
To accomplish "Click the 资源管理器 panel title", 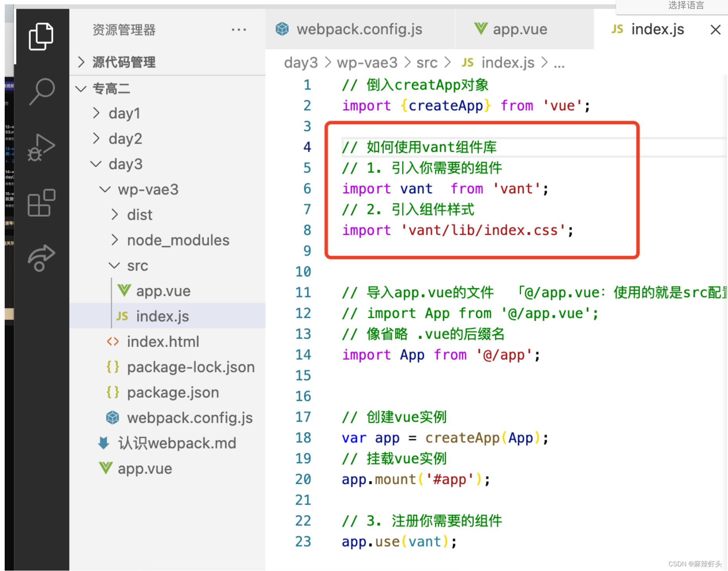I will click(124, 30).
